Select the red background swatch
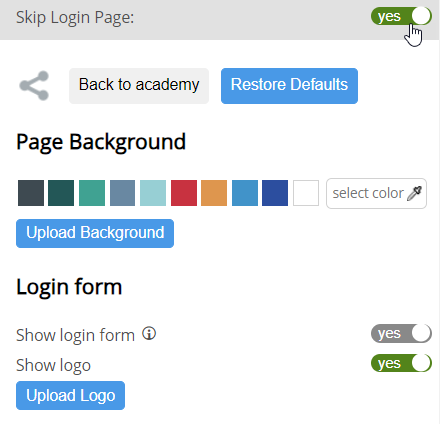 point(184,193)
